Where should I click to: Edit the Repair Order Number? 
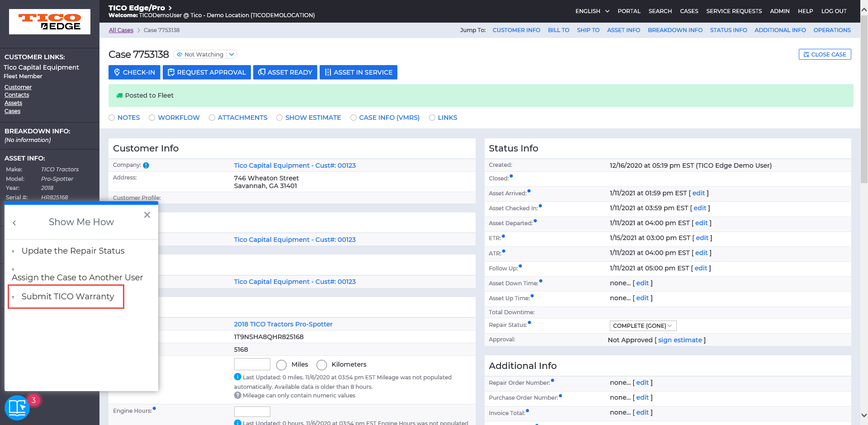pyautogui.click(x=642, y=382)
